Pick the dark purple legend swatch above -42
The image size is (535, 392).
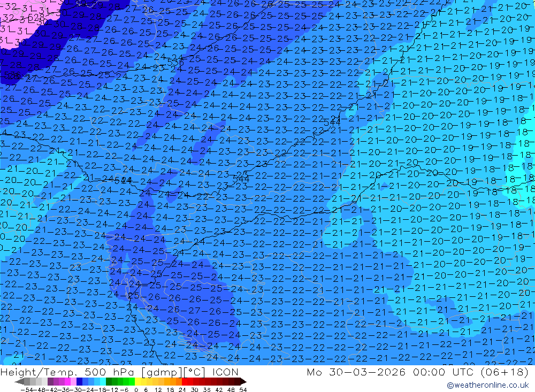[50, 381]
